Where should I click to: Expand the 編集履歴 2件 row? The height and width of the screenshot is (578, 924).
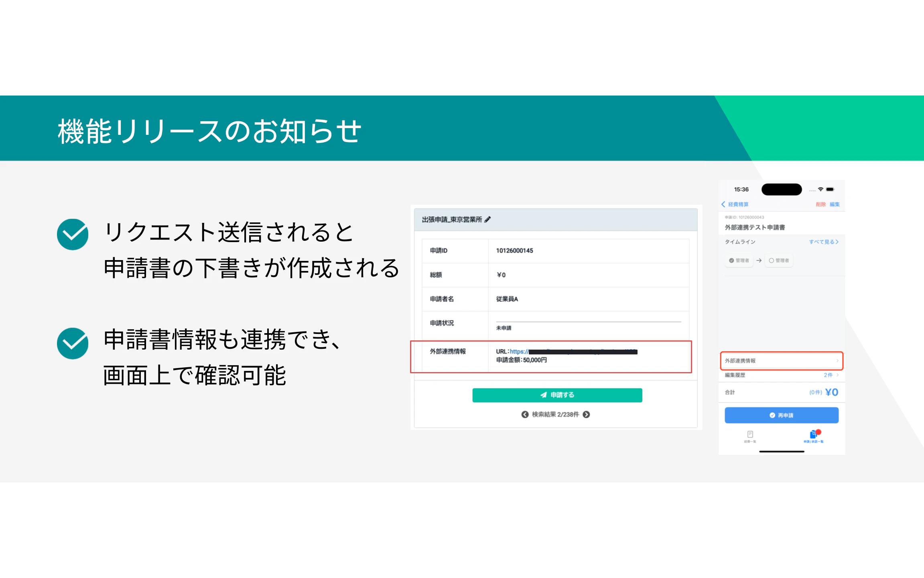[781, 375]
